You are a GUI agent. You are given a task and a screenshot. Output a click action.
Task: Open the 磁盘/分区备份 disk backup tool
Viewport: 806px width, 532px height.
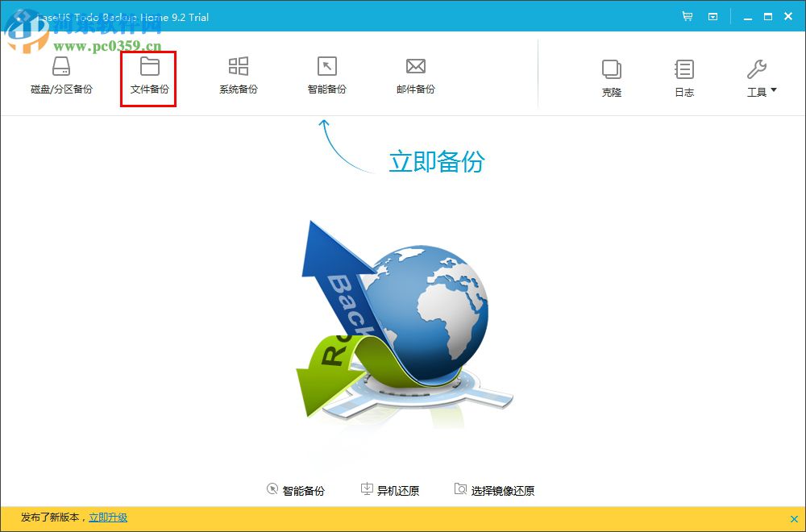60,77
